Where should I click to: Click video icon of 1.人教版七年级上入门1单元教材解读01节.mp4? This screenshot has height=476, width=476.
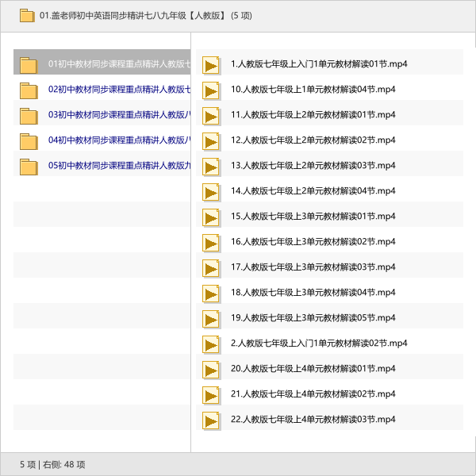(211, 65)
